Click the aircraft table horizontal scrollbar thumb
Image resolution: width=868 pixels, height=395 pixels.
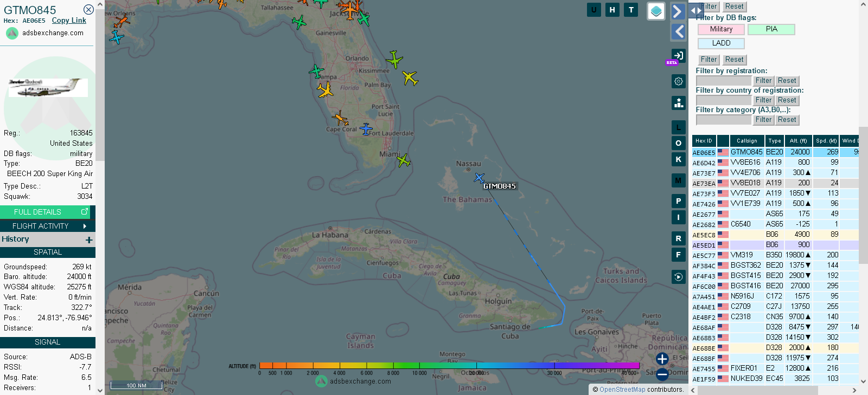click(757, 390)
